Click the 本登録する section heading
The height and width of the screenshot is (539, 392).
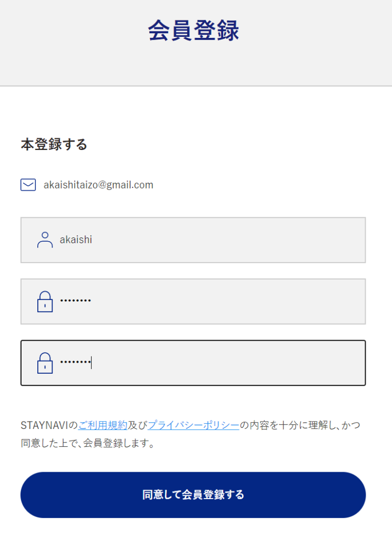point(54,144)
